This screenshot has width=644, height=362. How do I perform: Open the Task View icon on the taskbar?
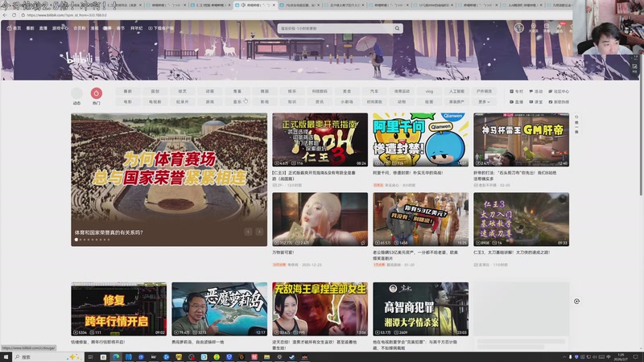90,357
